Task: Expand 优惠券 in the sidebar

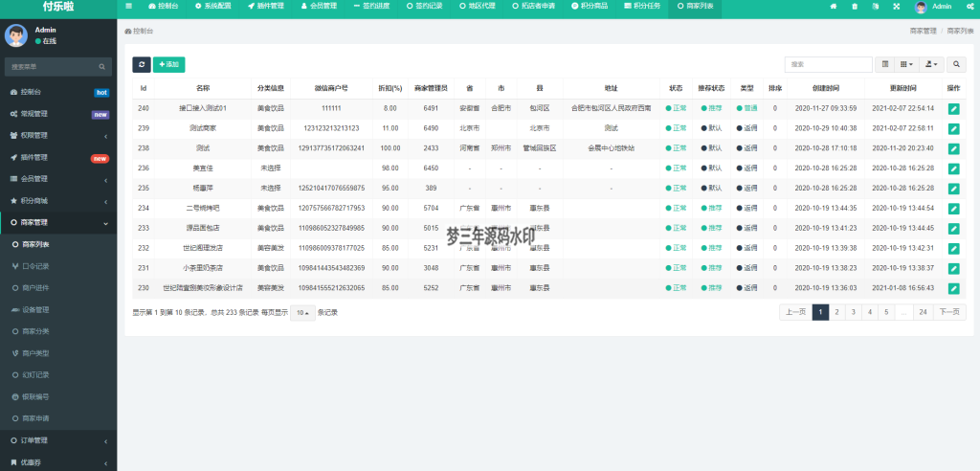Action: pyautogui.click(x=58, y=462)
